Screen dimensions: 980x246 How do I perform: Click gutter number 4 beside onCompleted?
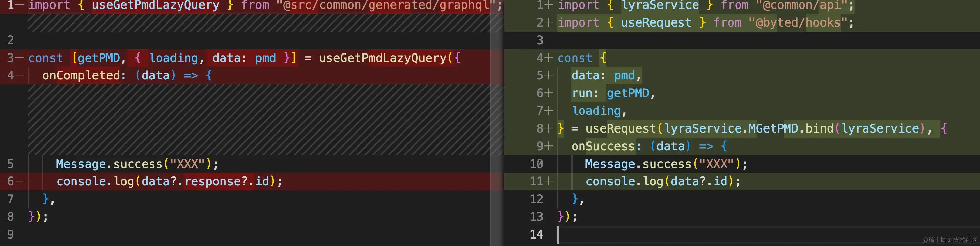[x=11, y=75]
